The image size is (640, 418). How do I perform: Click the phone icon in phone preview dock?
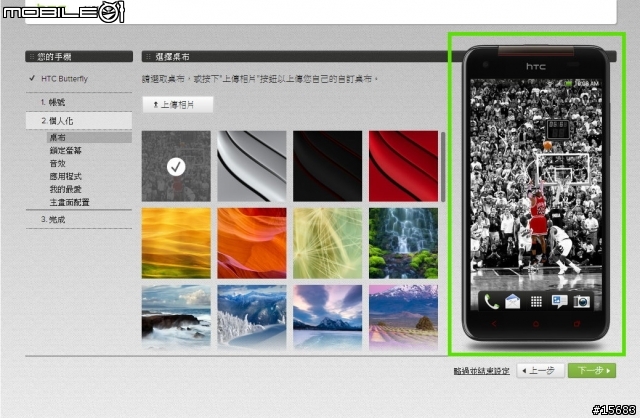(x=491, y=302)
